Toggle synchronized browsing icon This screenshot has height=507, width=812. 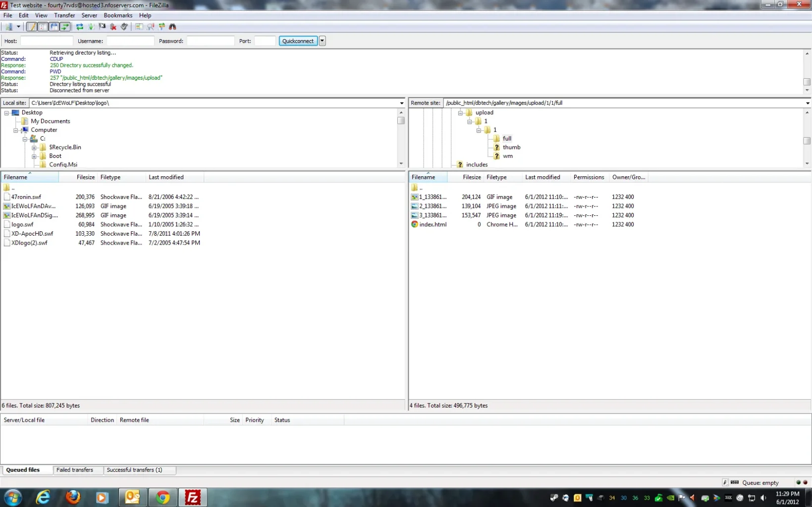tap(162, 27)
